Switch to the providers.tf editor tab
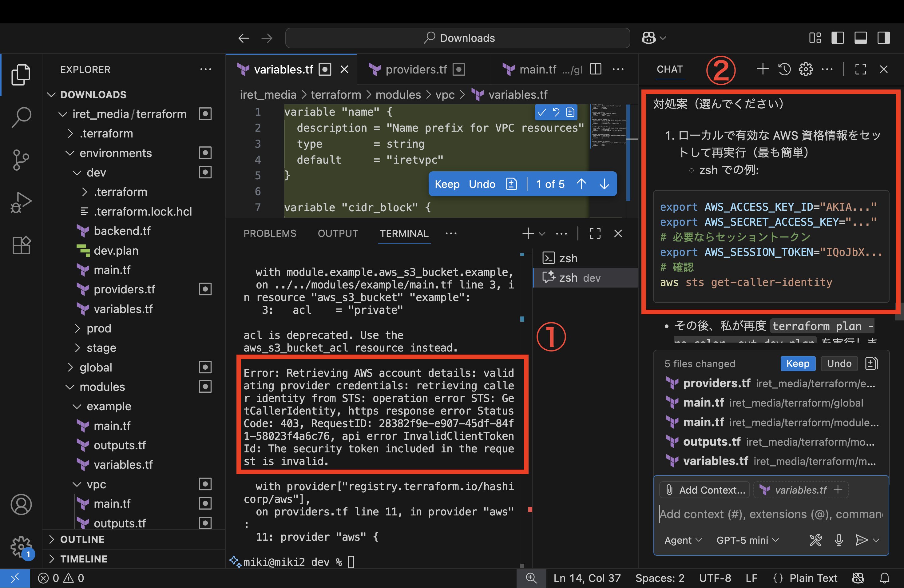The image size is (904, 588). click(416, 70)
